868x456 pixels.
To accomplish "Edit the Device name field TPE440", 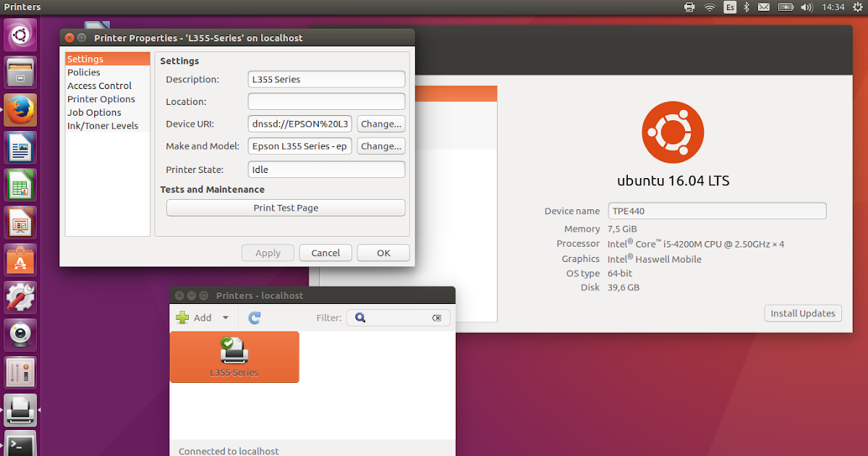I will coord(717,211).
